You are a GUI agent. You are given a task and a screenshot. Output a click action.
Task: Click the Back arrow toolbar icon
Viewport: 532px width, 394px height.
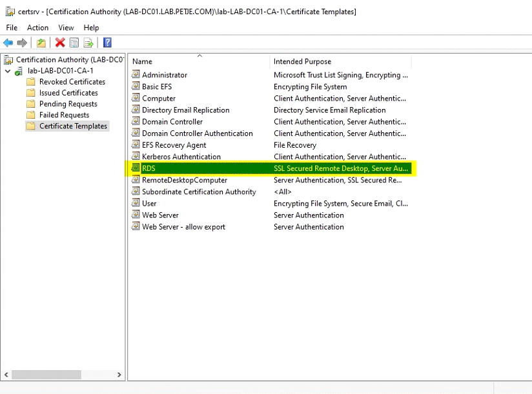[8, 43]
